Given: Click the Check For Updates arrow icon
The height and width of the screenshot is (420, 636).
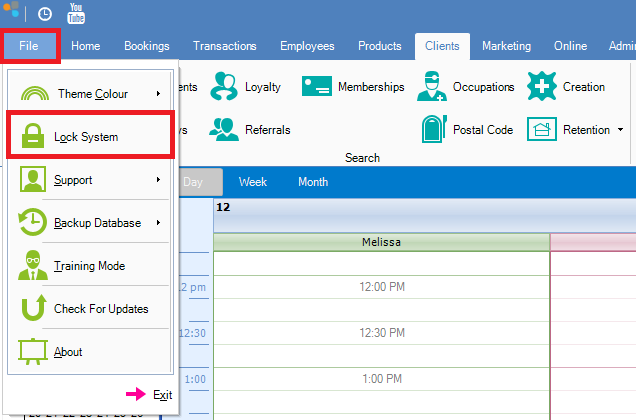Looking at the screenshot, I should (33, 309).
